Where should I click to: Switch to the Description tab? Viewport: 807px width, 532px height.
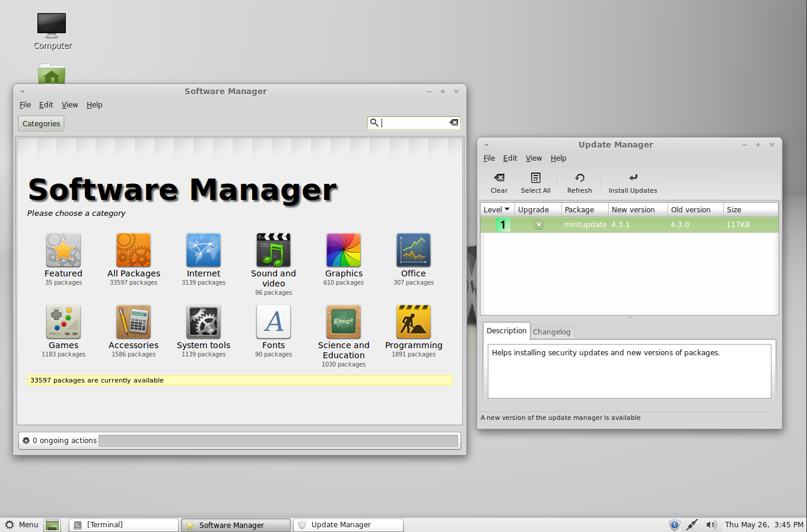click(x=506, y=331)
